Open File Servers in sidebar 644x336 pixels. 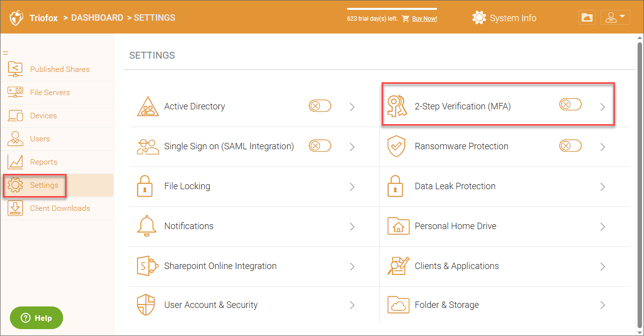pos(57,93)
